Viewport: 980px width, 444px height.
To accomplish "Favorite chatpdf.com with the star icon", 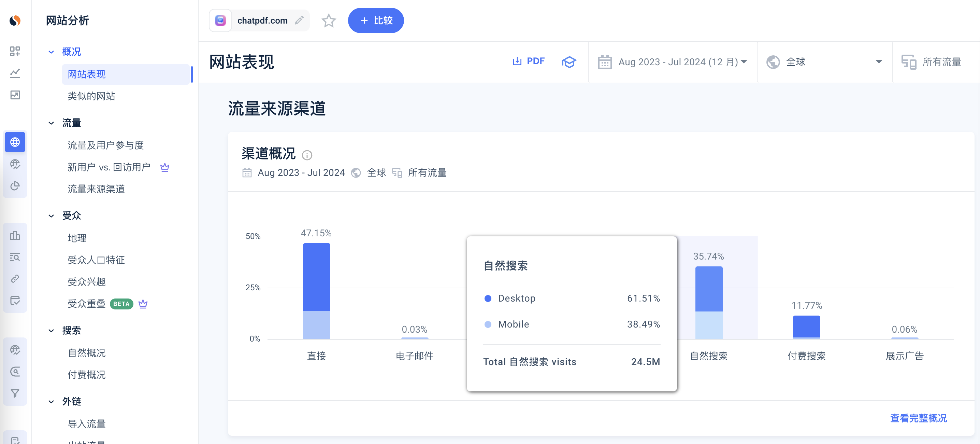I will pyautogui.click(x=329, y=20).
